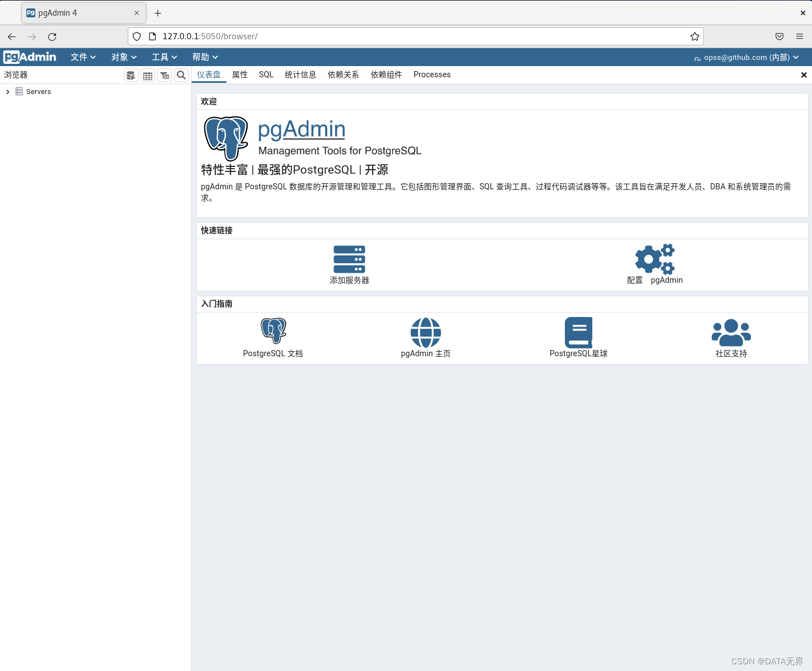
Task: Open the 工具 (Tools) menu
Action: click(165, 57)
